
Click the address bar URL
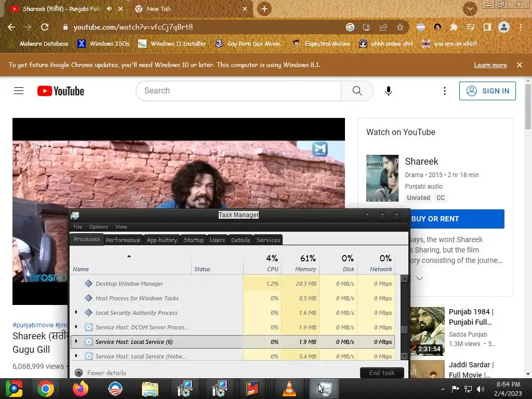tap(133, 27)
